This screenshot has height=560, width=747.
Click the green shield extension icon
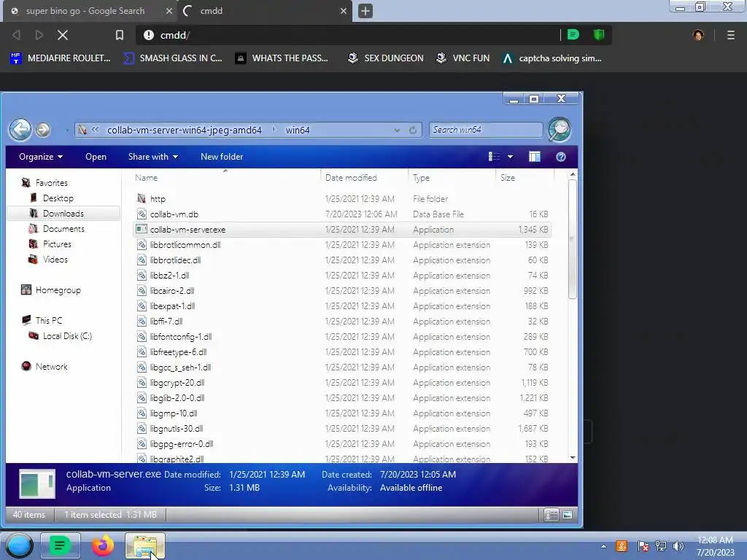599,35
